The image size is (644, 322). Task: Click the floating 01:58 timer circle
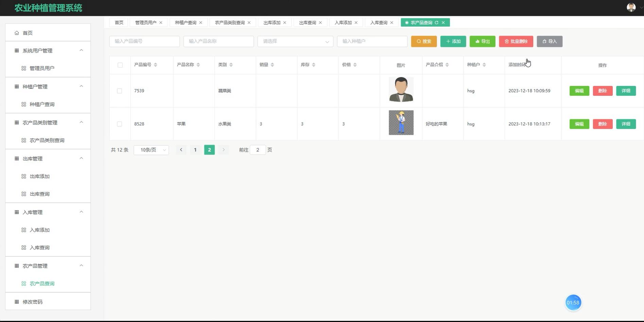tap(573, 302)
